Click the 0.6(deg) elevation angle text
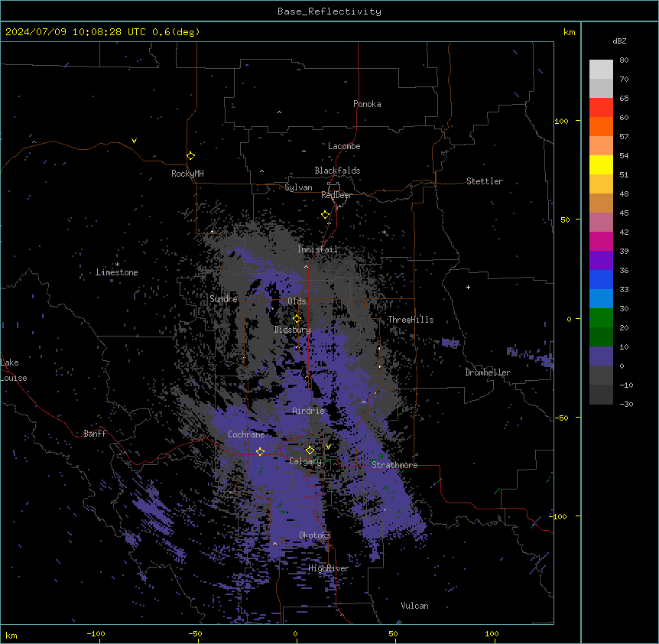The image size is (659, 644). pos(176,32)
